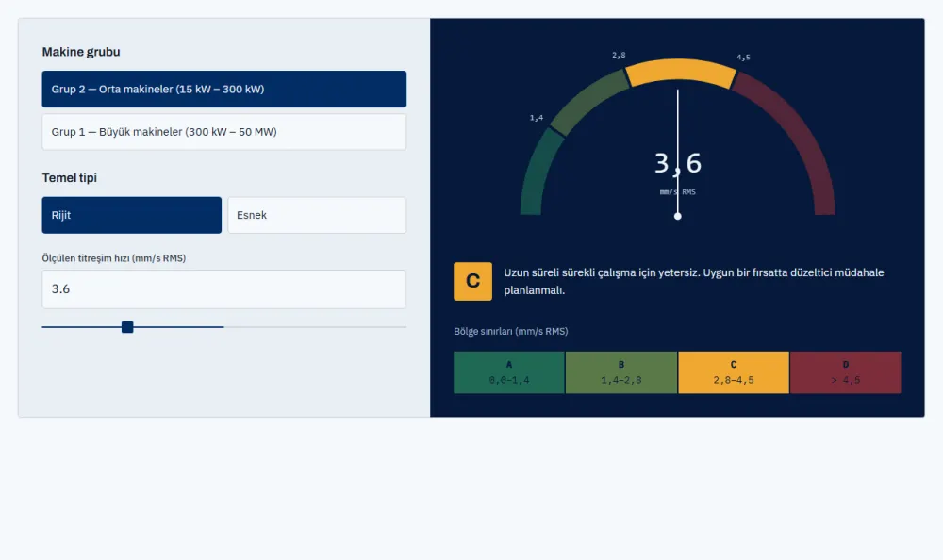Viewport: 943px width, 560px height.
Task: Click the 'Makine grubu' heading
Action: click(x=81, y=52)
